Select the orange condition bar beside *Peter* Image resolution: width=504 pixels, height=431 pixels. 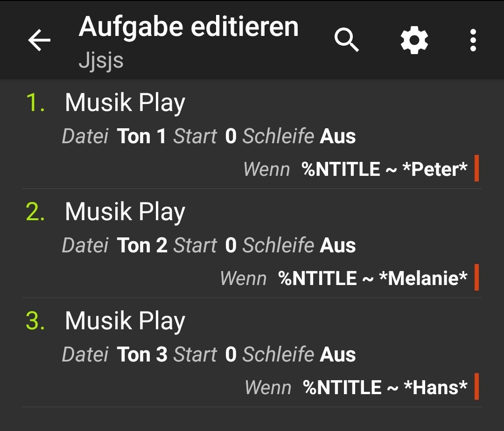tap(476, 168)
